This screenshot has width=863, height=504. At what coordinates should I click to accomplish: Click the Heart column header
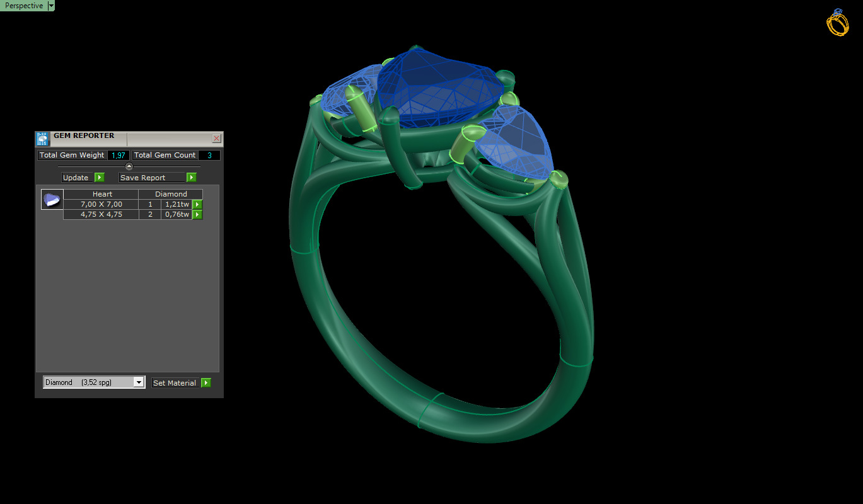101,194
